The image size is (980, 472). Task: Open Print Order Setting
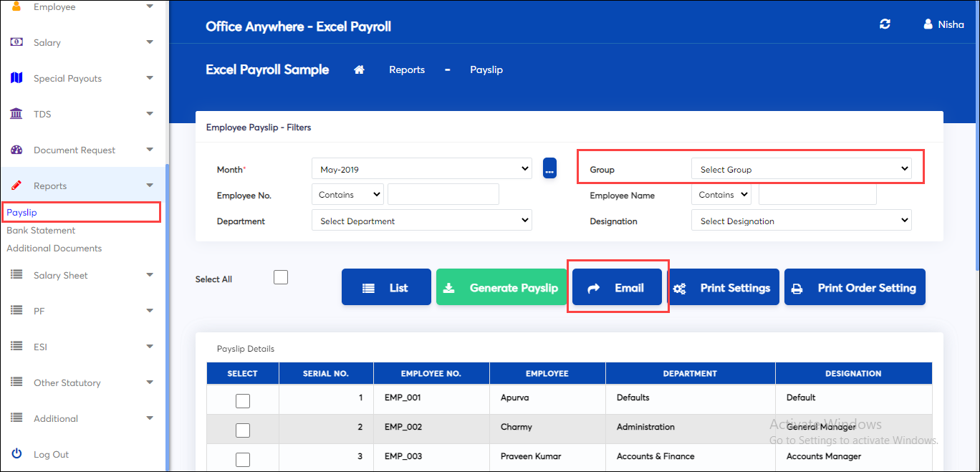coord(855,287)
